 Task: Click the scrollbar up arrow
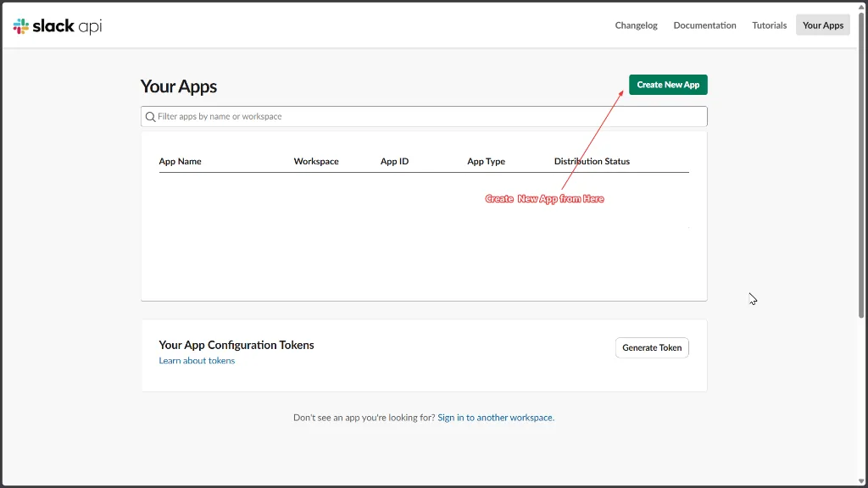coord(861,7)
